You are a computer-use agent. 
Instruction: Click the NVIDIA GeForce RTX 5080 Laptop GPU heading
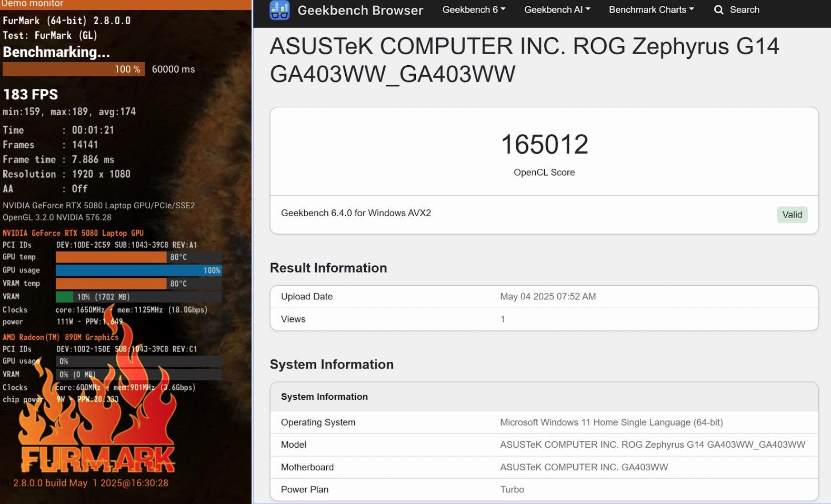click(x=73, y=233)
